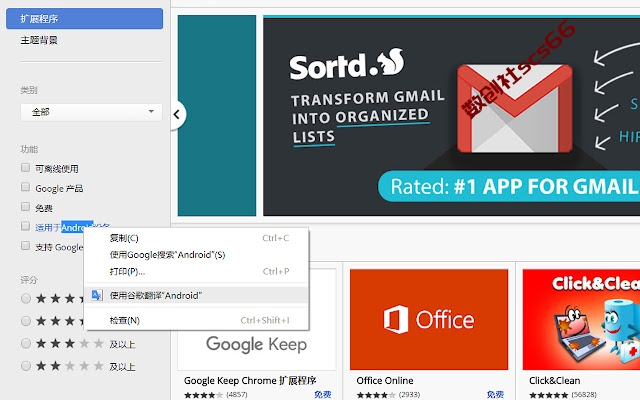Click 使用谷歌翻译"Android" menu item

pos(196,295)
